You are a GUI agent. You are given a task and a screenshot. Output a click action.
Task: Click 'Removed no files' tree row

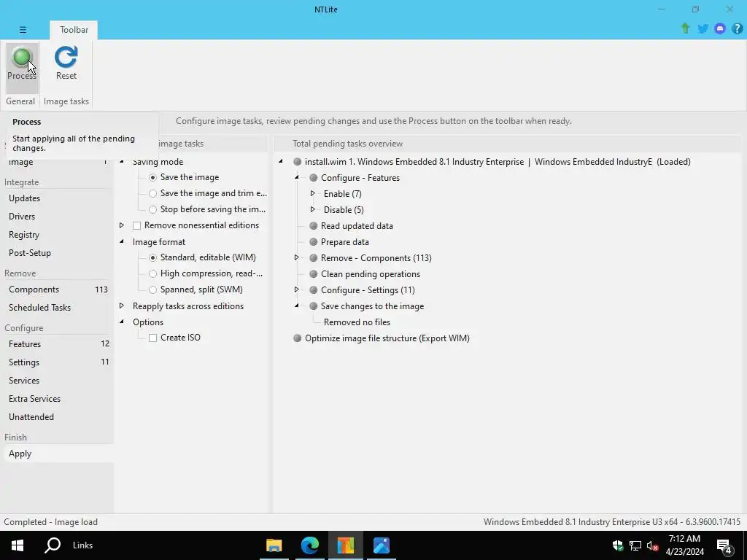tap(357, 322)
